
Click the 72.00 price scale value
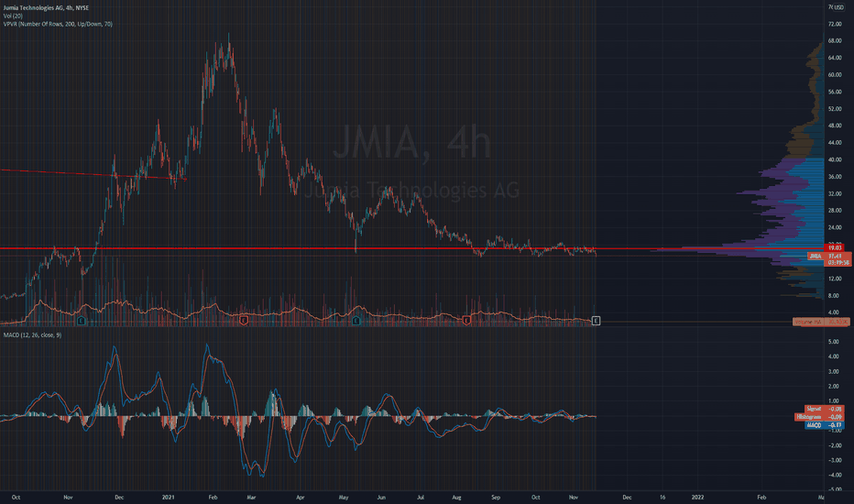[835, 25]
